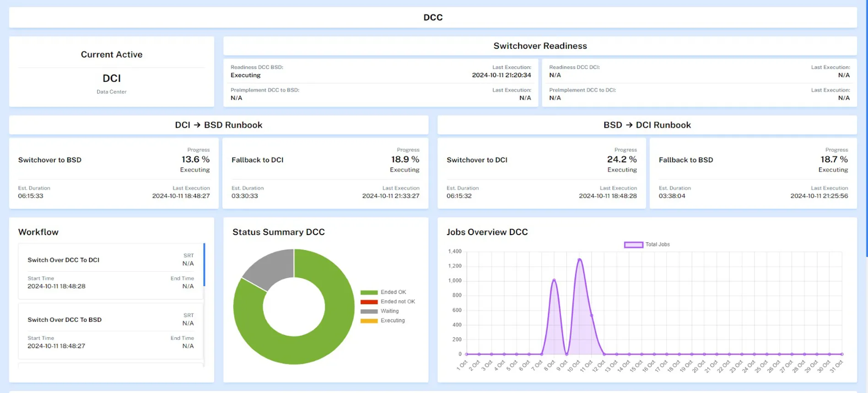Viewport: 868px width, 393px height.
Task: Click the Workflow panel heading
Action: [38, 232]
